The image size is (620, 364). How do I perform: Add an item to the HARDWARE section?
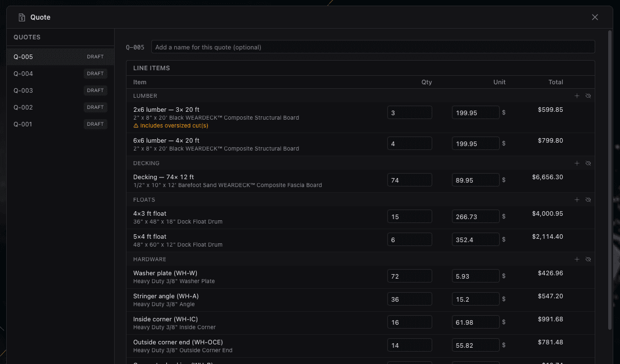point(577,260)
